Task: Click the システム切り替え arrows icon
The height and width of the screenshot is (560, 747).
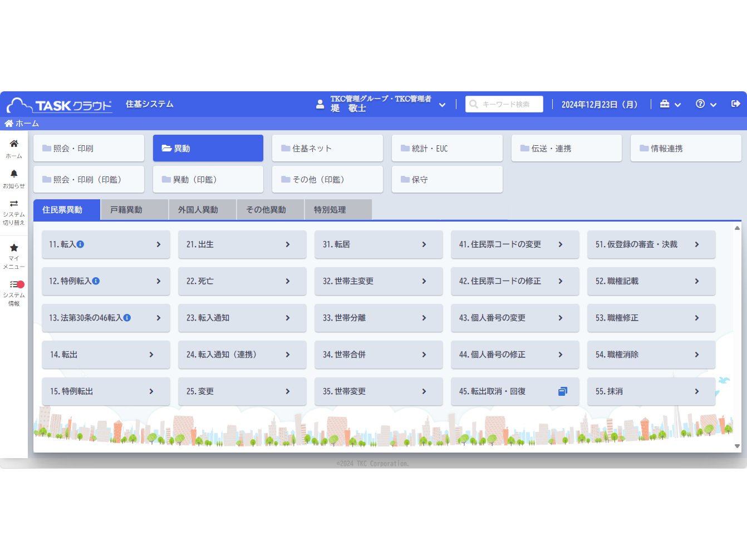Action: point(14,205)
